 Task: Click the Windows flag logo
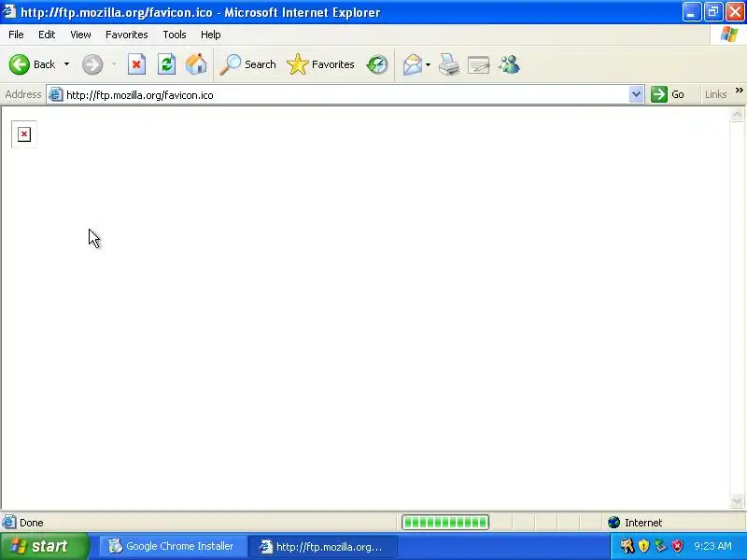pos(729,35)
